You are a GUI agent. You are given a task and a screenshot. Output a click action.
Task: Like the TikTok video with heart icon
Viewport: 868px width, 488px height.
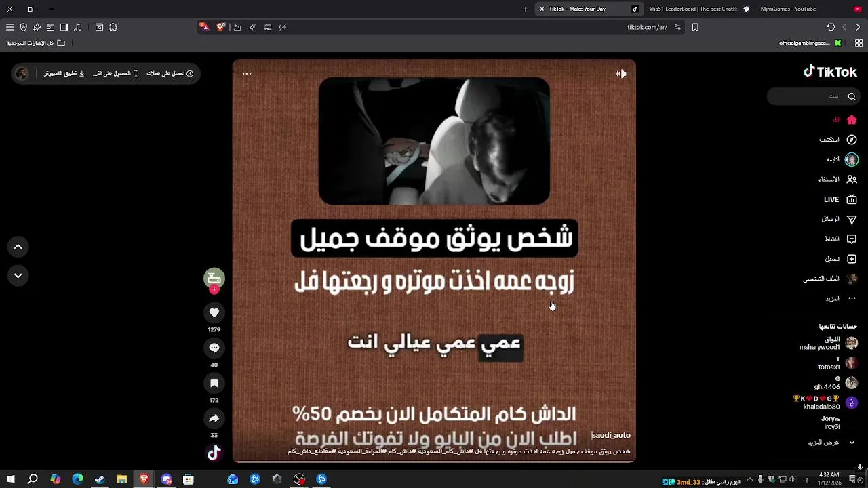(x=214, y=312)
